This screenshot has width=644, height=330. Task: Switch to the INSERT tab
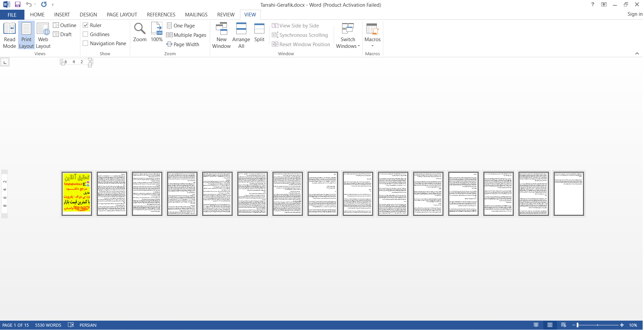click(x=62, y=15)
